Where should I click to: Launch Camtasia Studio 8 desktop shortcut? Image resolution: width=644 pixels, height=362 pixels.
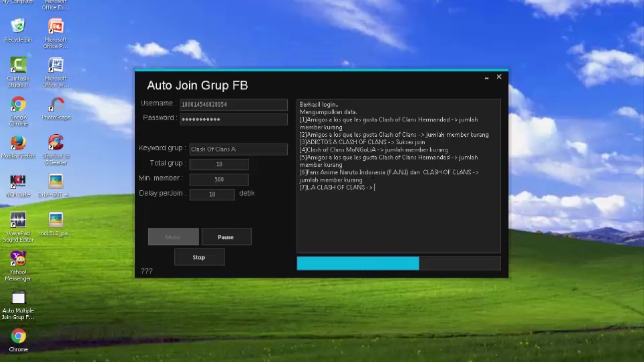(18, 72)
